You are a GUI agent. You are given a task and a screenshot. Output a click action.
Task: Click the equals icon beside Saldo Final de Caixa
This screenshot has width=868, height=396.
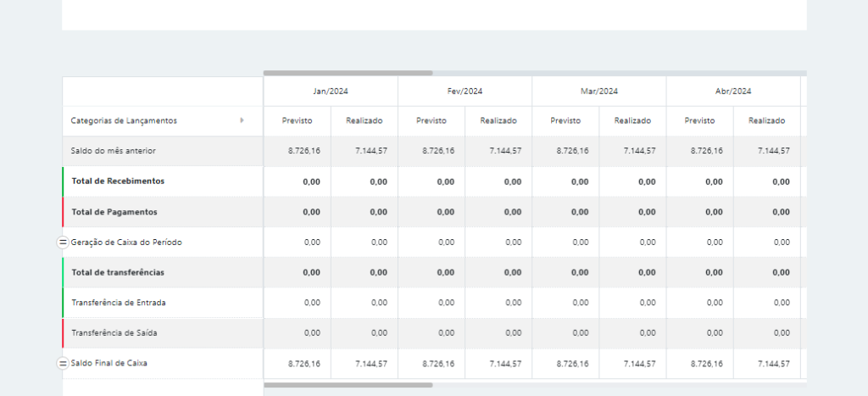tap(62, 364)
